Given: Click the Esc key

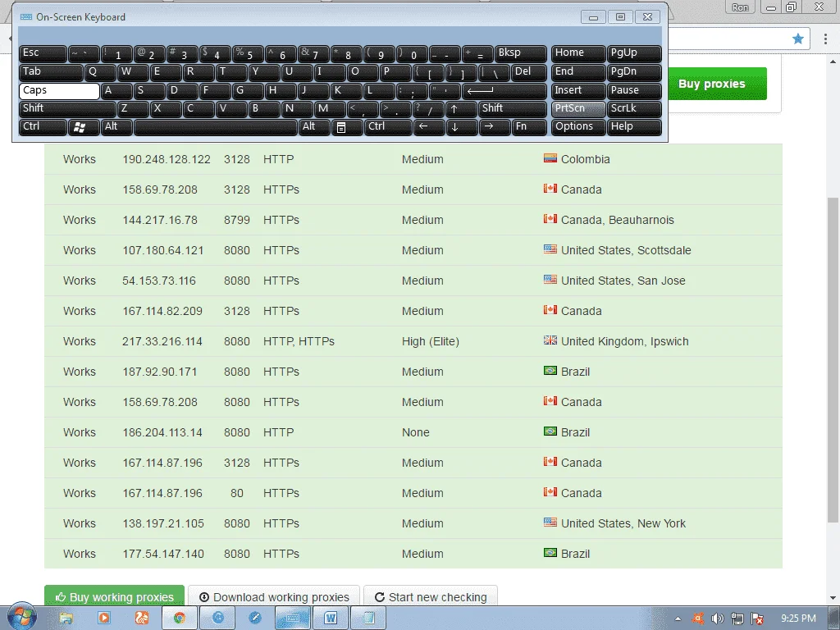Looking at the screenshot, I should 43,53.
